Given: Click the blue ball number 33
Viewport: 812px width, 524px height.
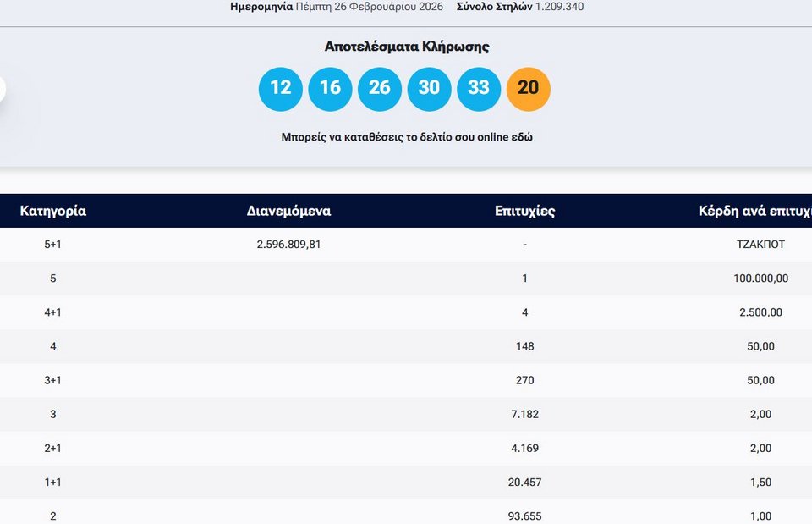Looking at the screenshot, I should tap(479, 89).
